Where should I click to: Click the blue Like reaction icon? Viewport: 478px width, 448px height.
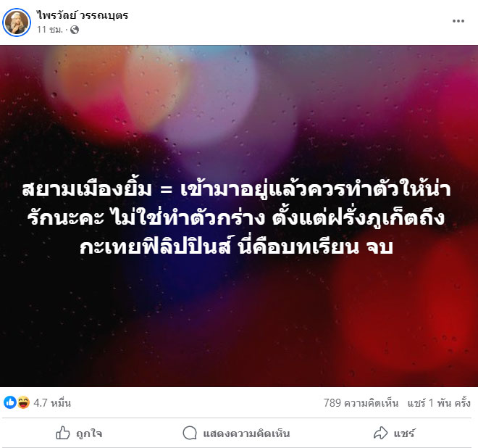coord(9,402)
